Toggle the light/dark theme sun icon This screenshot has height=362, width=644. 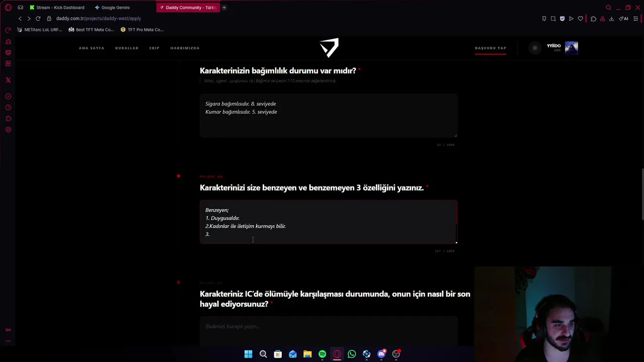point(535,48)
